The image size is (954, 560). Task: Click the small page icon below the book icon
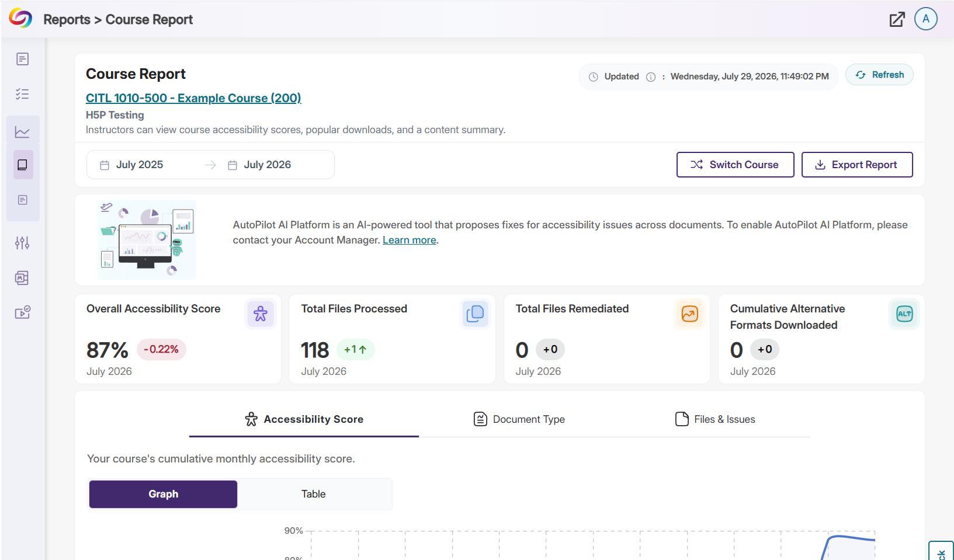(22, 200)
